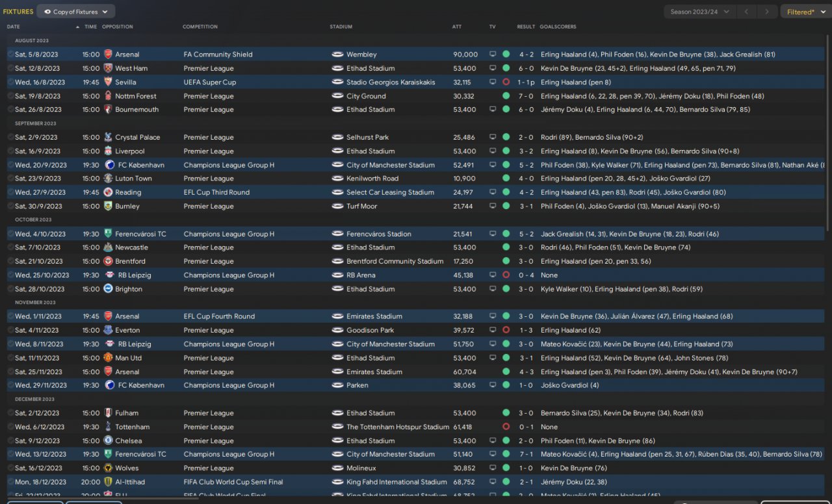Open the Copy of Fixtures view dropdown
Image resolution: width=832 pixels, height=504 pixels.
(x=76, y=12)
